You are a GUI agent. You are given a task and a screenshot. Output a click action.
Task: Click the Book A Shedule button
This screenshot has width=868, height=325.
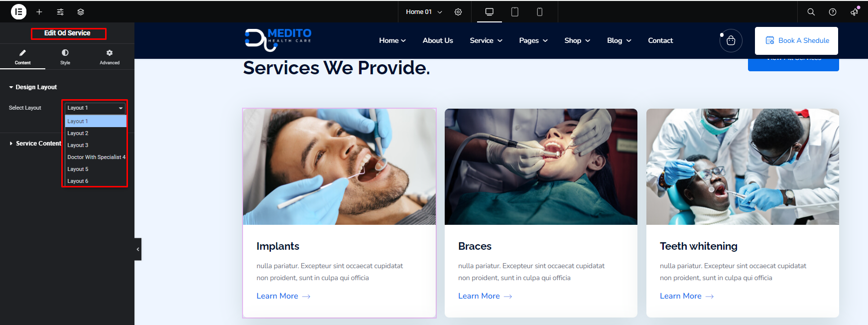(796, 41)
